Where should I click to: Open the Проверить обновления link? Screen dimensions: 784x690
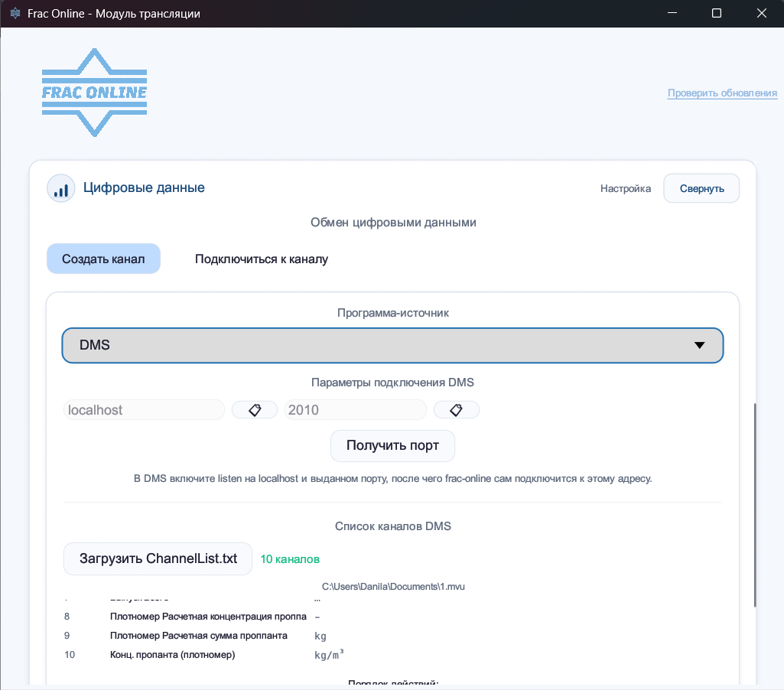click(722, 93)
